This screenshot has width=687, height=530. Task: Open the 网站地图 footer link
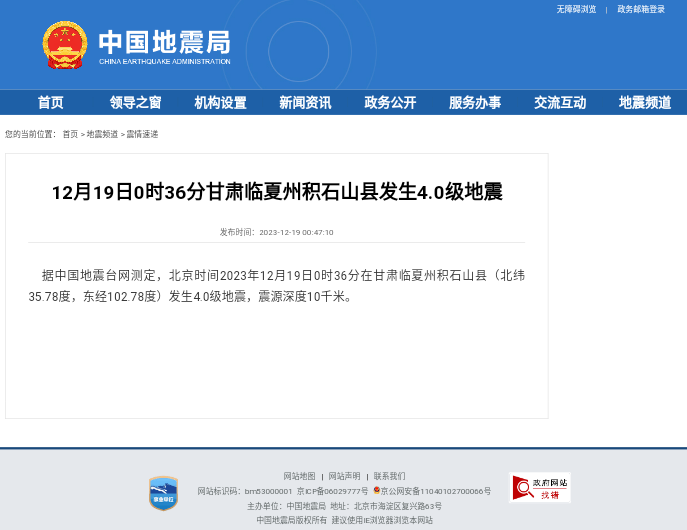point(299,476)
